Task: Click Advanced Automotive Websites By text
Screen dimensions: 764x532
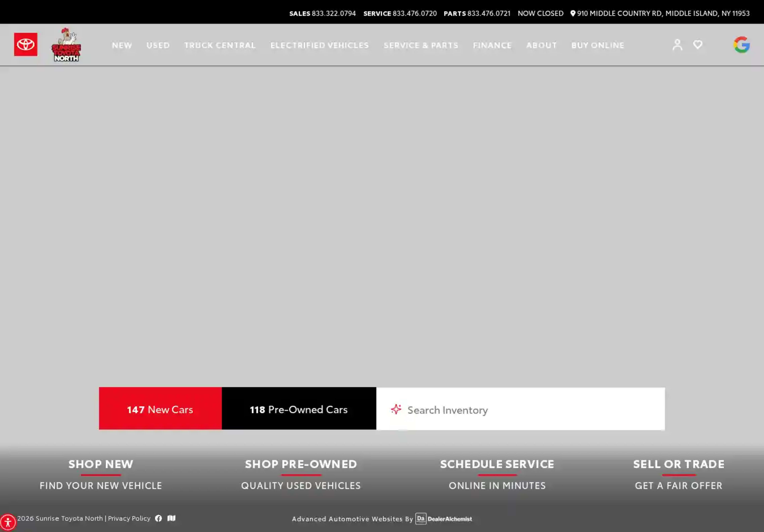Action: coord(352,519)
